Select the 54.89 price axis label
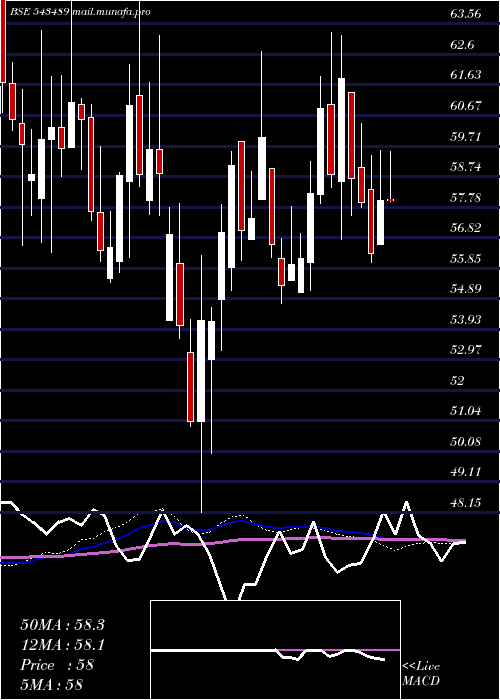Screen dimensions: 500x700 [466, 288]
